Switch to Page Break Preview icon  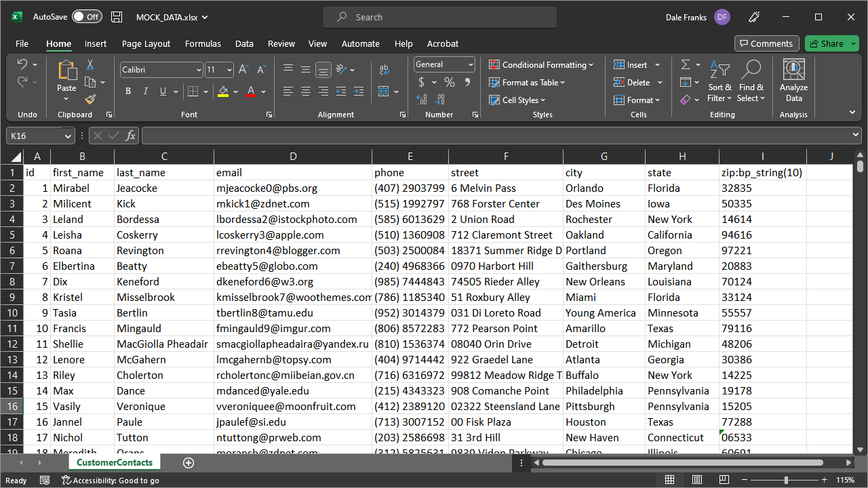(723, 480)
